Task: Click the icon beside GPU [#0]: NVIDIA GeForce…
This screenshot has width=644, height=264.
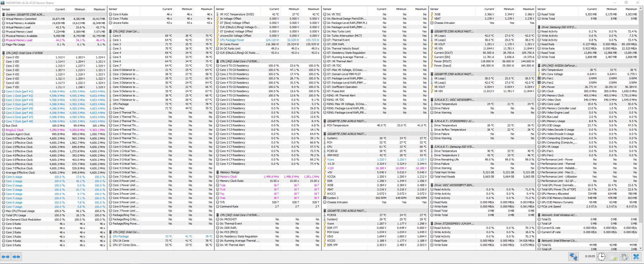Action: click(x=539, y=66)
